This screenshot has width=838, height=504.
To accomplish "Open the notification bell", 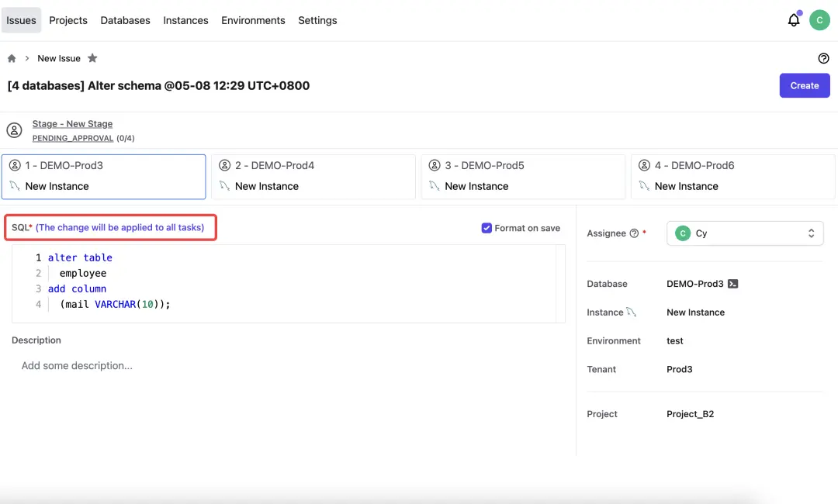I will click(793, 21).
